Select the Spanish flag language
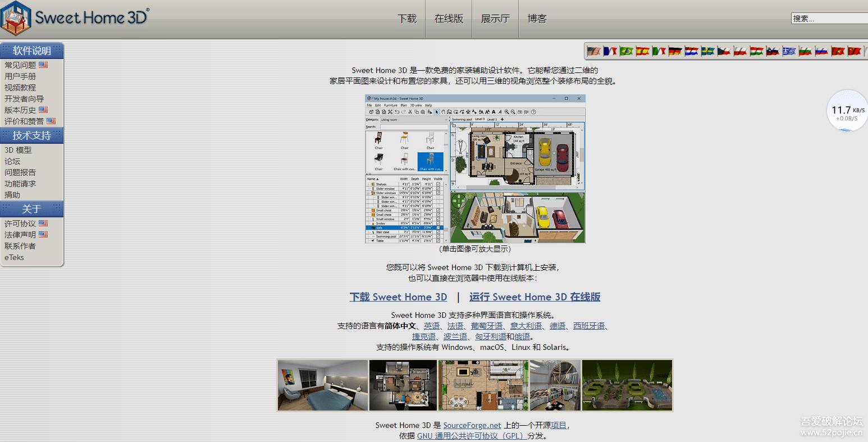 (x=643, y=51)
